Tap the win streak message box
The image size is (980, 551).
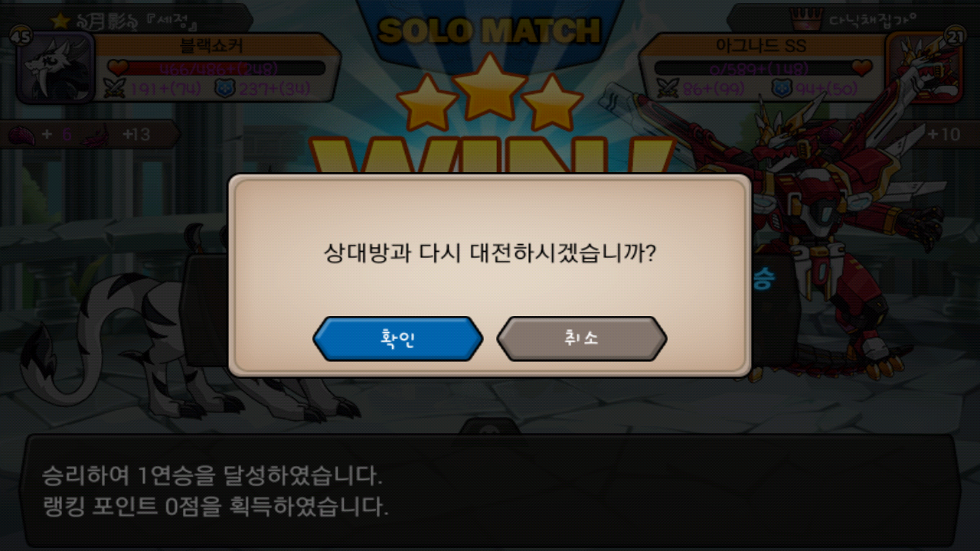(490, 491)
